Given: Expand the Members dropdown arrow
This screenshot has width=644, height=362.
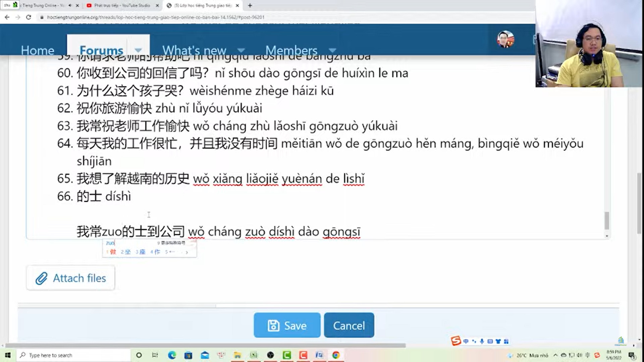Looking at the screenshot, I should (332, 51).
